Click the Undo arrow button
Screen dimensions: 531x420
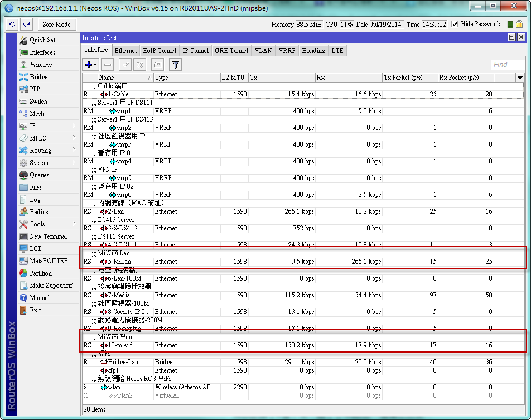[x=12, y=25]
